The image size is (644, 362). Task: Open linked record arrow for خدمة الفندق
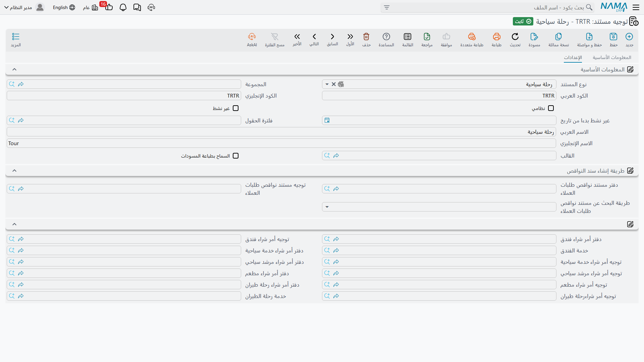(x=336, y=250)
